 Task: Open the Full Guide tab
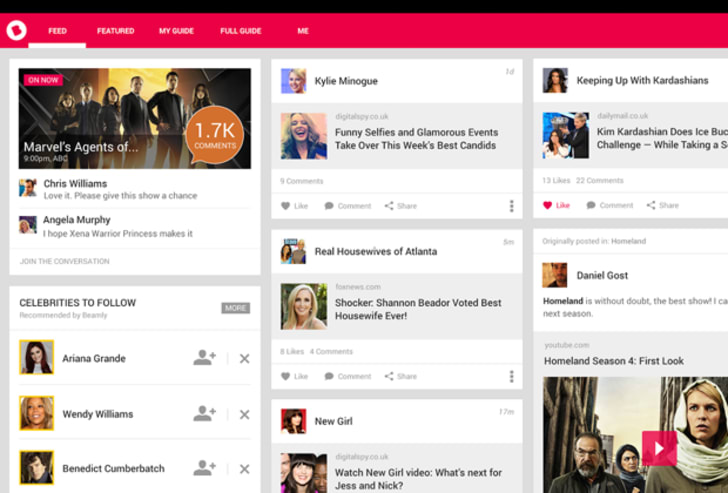pos(240,31)
